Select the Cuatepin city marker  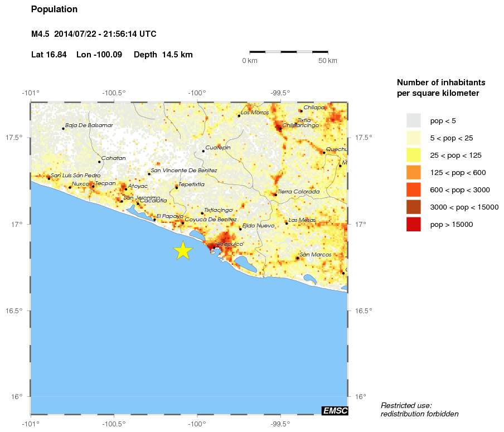coord(203,151)
